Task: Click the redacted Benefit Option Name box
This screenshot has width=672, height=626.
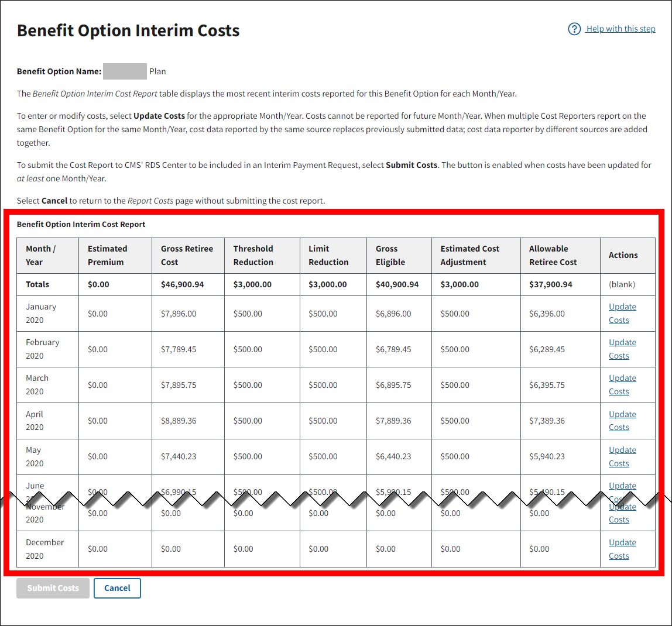Action: 125,71
